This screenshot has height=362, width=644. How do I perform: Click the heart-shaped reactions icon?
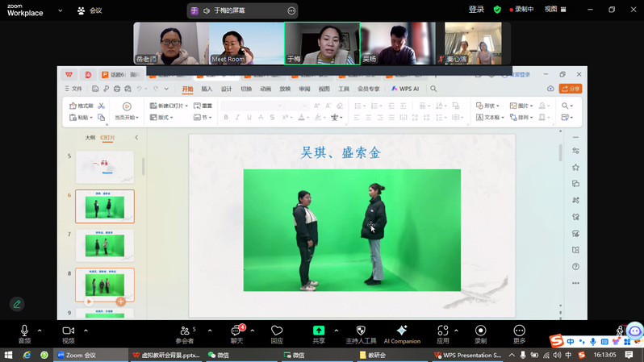tap(277, 331)
